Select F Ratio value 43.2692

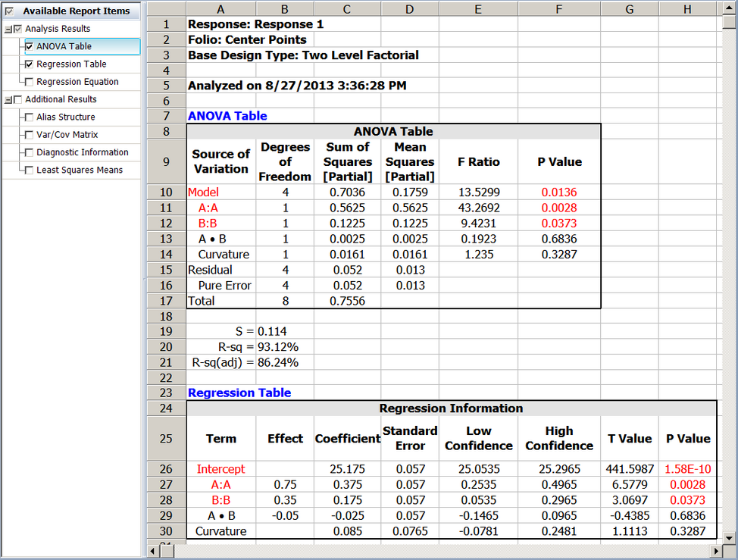(478, 208)
